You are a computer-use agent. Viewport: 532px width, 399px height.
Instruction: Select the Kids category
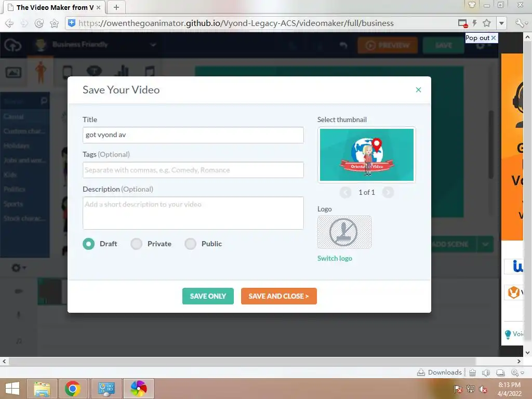tap(24, 175)
